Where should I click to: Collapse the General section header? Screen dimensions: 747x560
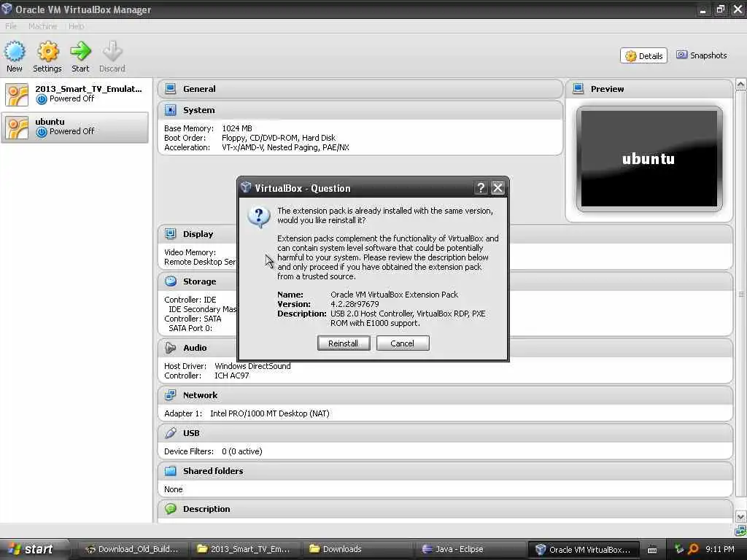[360, 89]
